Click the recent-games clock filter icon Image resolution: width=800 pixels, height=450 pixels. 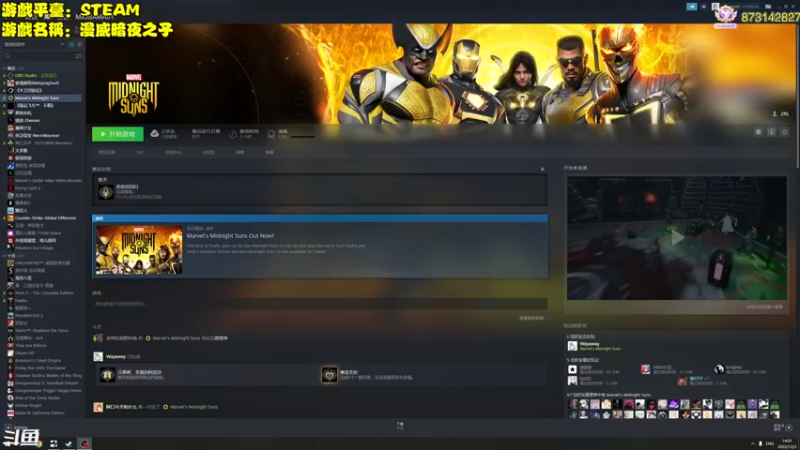tap(71, 44)
